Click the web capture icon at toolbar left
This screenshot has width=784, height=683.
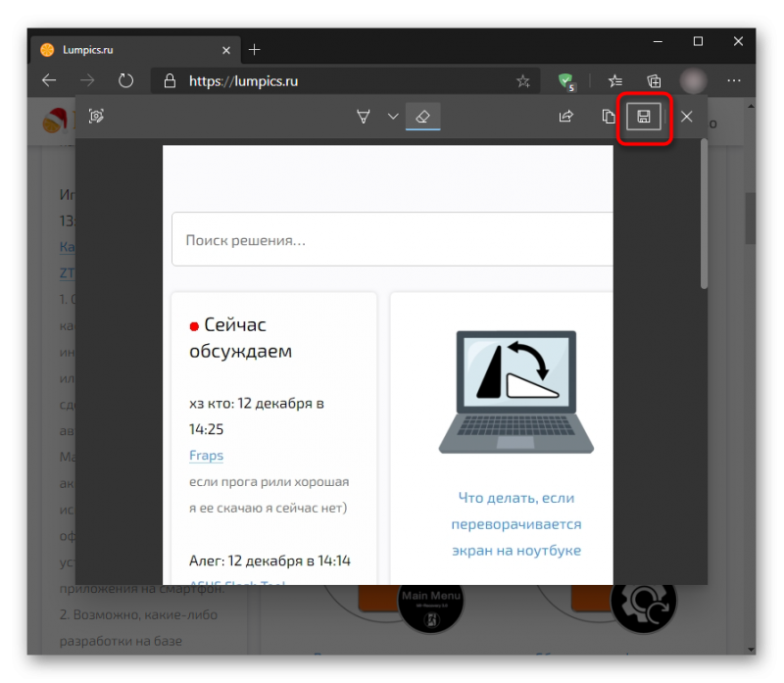pyautogui.click(x=96, y=116)
